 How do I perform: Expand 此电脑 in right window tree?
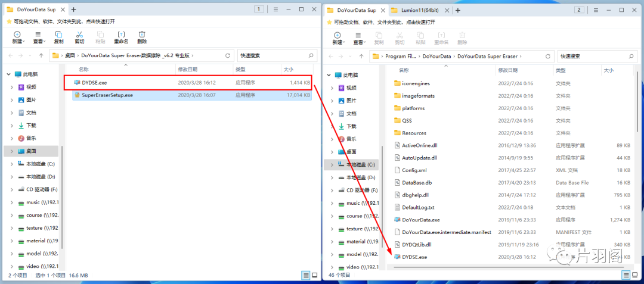coord(329,75)
